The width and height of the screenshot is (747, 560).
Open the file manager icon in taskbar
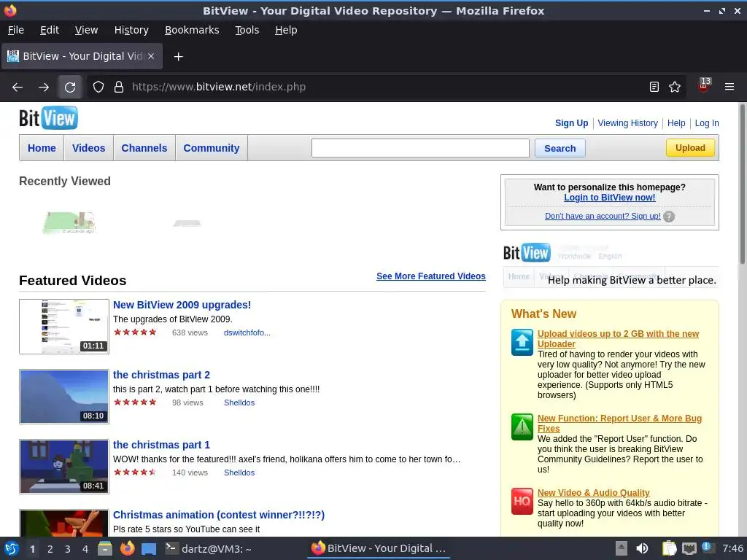[x=105, y=548]
